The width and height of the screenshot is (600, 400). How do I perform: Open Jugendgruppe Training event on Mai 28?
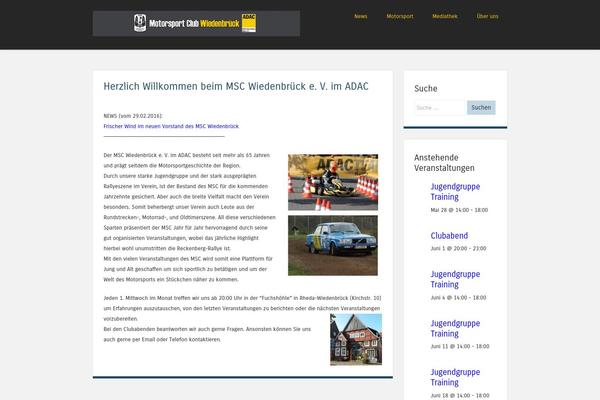455,192
